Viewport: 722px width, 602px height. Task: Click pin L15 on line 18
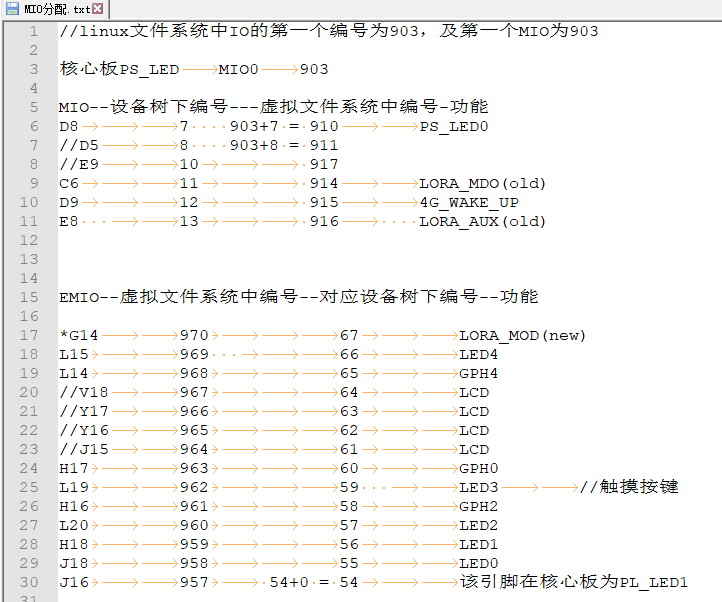click(x=74, y=354)
